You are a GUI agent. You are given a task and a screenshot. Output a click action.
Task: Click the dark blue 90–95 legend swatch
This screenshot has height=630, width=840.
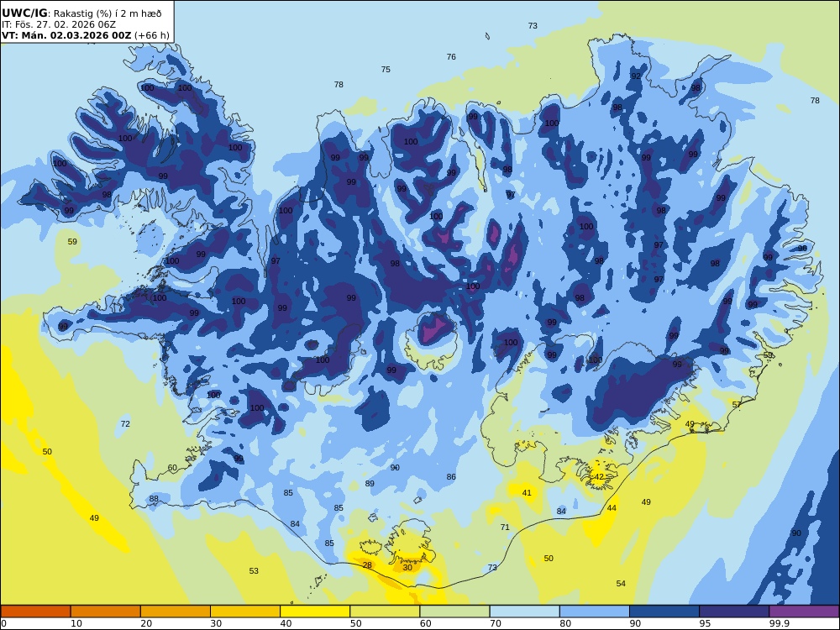pyautogui.click(x=664, y=612)
